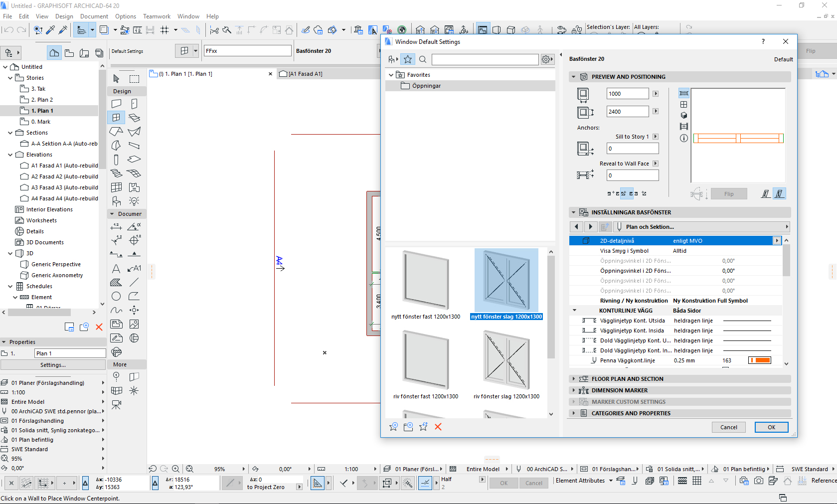Open the Document menu
Viewport: 837px width, 504px height.
pyautogui.click(x=94, y=16)
